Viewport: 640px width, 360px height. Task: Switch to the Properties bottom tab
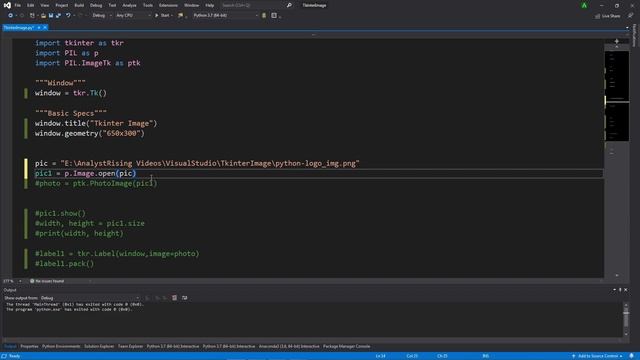29,347
